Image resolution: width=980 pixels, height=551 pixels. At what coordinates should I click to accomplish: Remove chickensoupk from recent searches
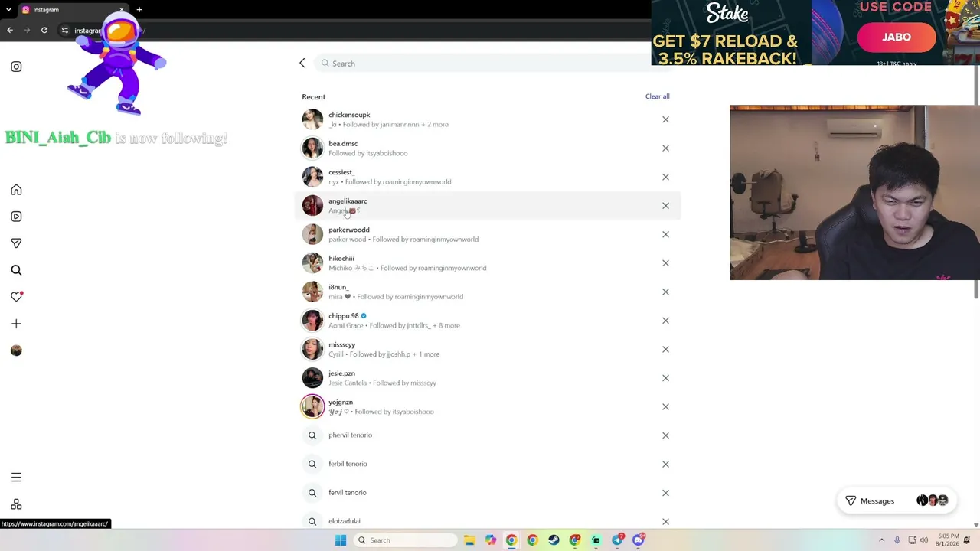(665, 119)
